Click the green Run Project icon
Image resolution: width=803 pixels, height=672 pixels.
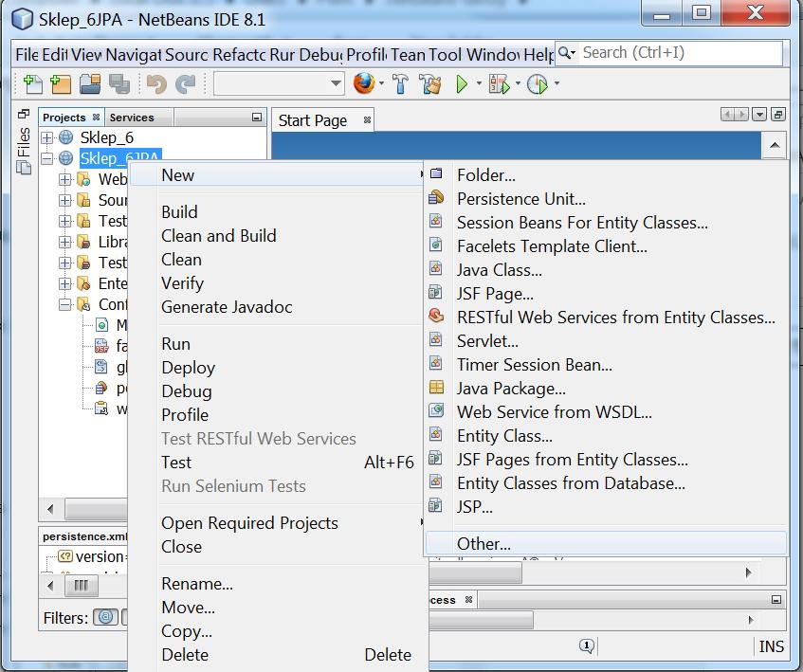click(x=462, y=84)
